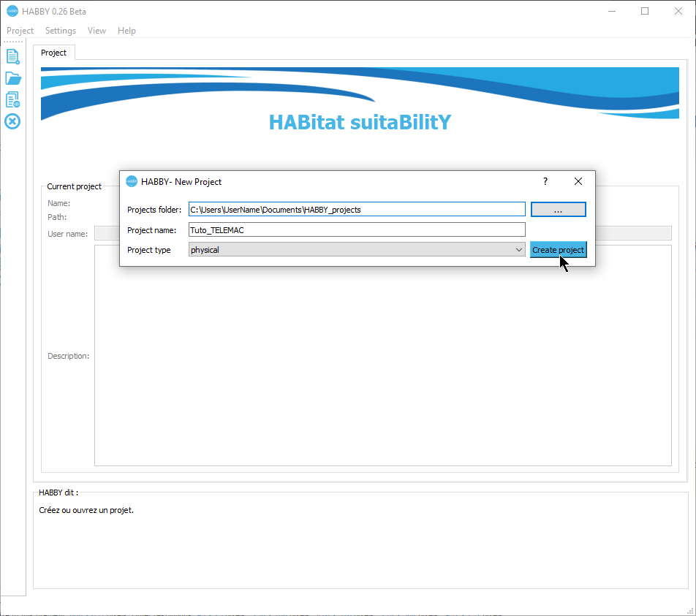
Task: Click the Close Project circled X icon
Action: [12, 121]
